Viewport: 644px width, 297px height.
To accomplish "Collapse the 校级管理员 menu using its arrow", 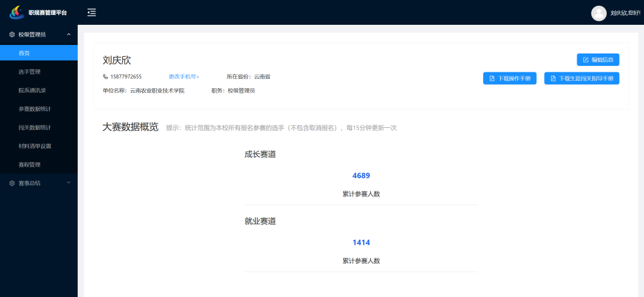I will pos(69,35).
